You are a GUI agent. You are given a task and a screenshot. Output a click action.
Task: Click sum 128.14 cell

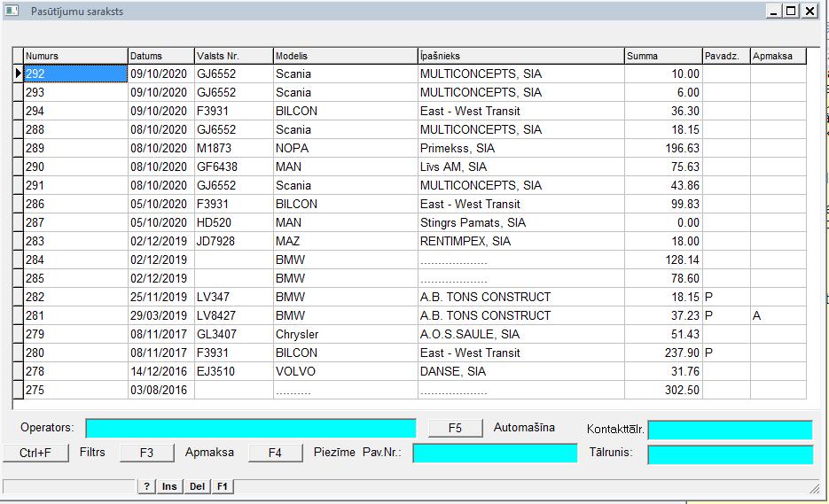pyautogui.click(x=663, y=260)
